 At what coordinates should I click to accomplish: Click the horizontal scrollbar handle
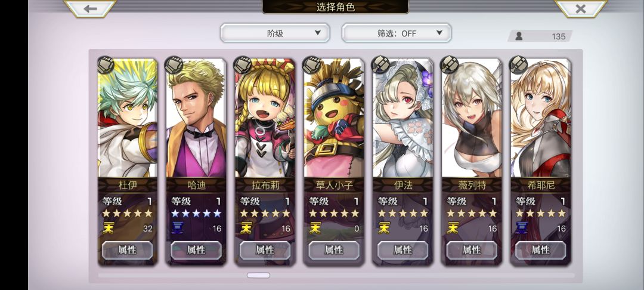tap(258, 275)
